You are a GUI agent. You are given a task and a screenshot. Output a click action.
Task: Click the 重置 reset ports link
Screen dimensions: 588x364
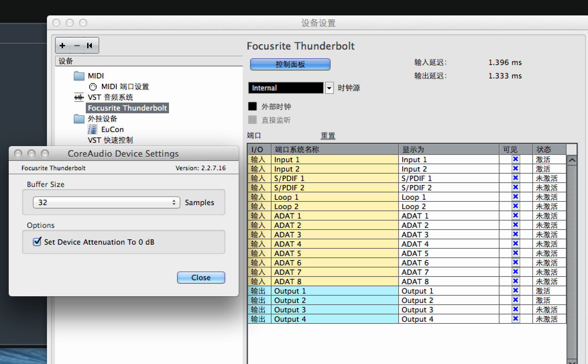click(328, 136)
